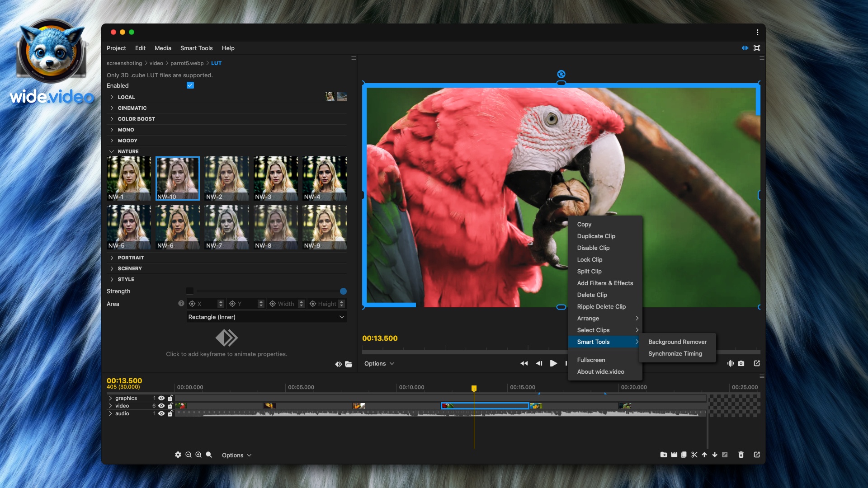Zoom in the timeline

click(x=198, y=455)
